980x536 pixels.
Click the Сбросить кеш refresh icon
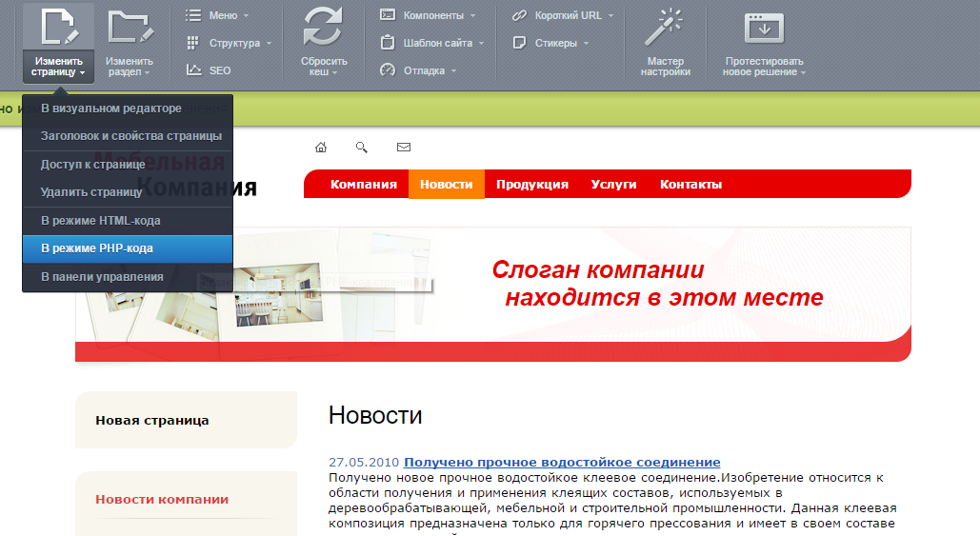tap(323, 27)
